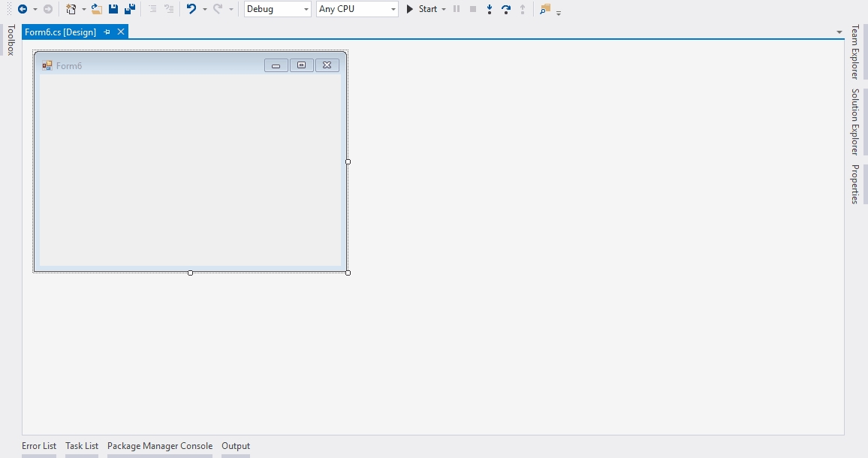Click the Find in Files icon
This screenshot has height=458, width=868.
point(545,9)
